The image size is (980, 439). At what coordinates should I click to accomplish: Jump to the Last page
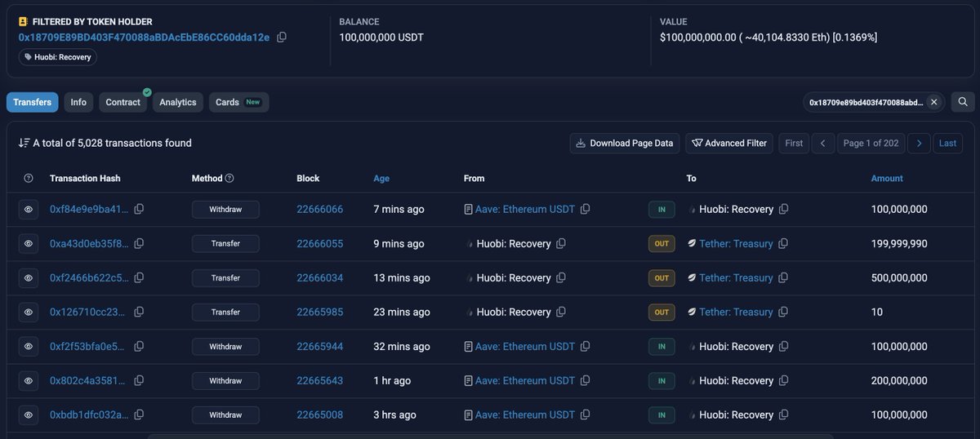[x=947, y=143]
